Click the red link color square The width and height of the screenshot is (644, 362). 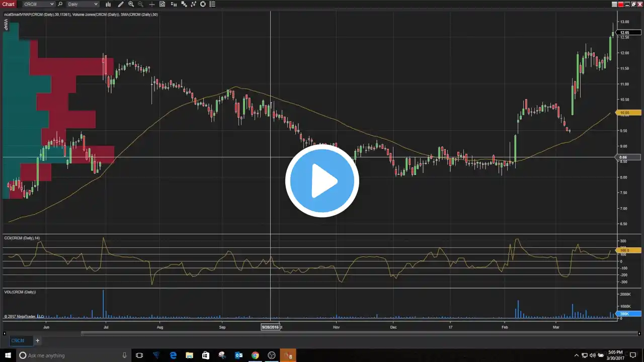[621, 4]
